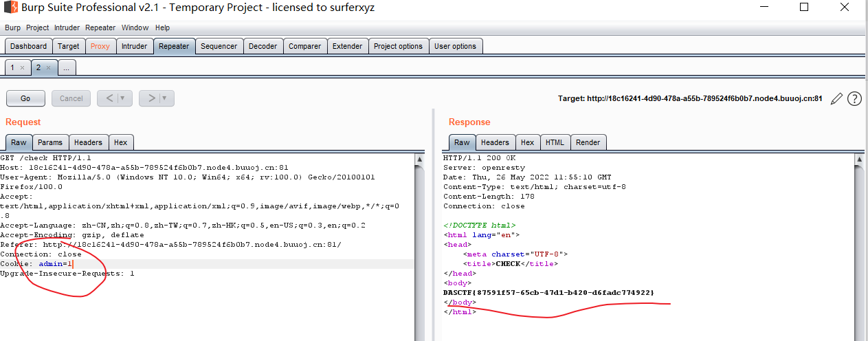Select the request Raw tab
Image resolution: width=868 pixels, height=341 pixels.
19,142
